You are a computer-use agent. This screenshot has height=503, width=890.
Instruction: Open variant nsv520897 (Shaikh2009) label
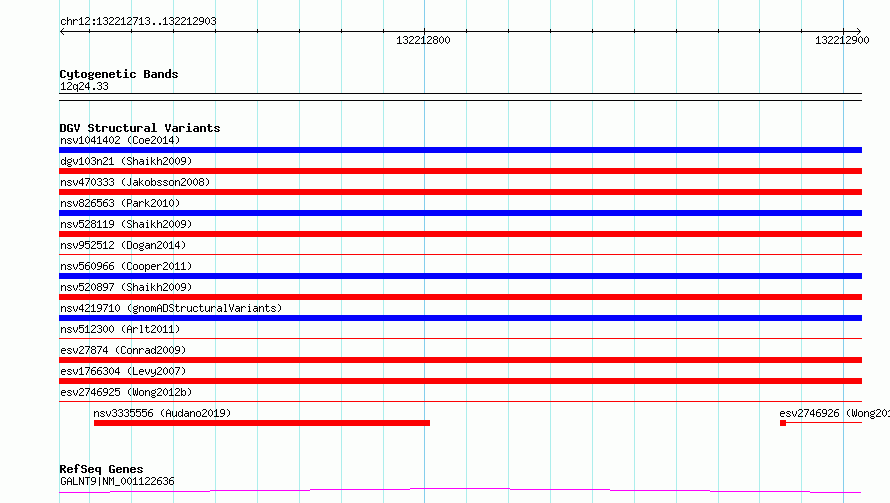point(126,287)
